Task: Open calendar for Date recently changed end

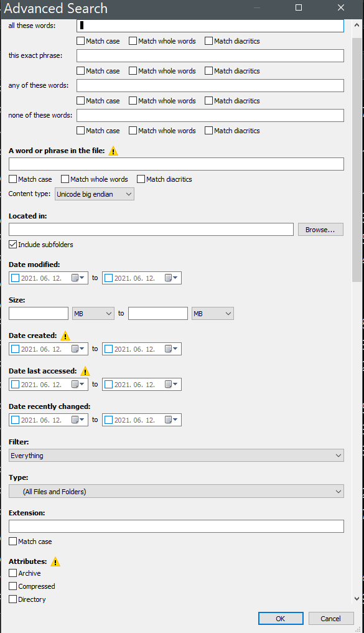Action: pyautogui.click(x=171, y=420)
